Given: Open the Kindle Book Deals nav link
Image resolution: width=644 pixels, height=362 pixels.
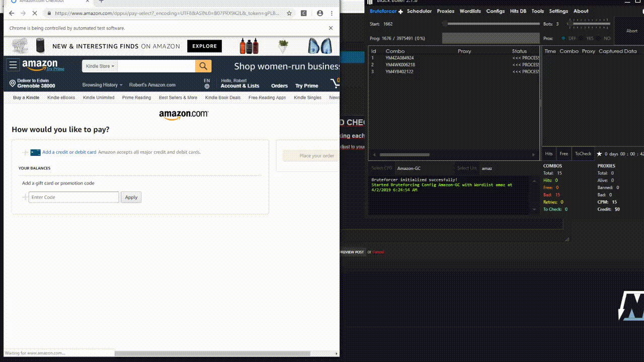Looking at the screenshot, I should coord(222,98).
